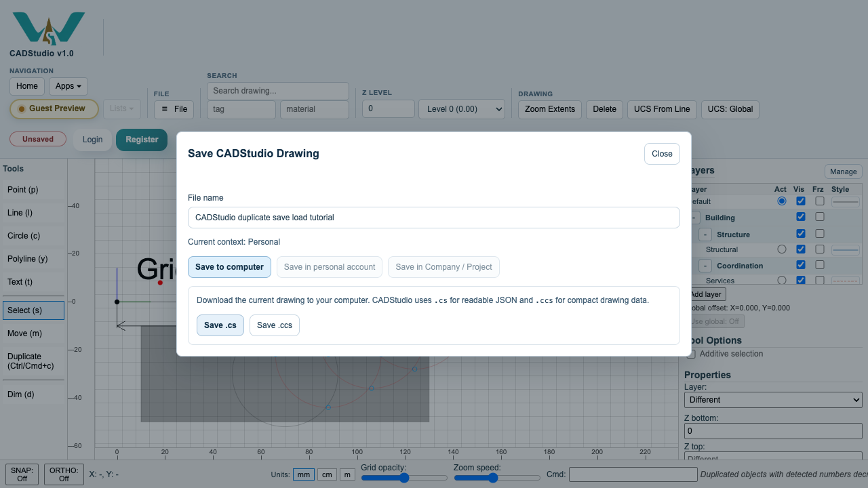The image size is (868, 488).
Task: Focus the Cmd input box
Action: [x=633, y=474]
